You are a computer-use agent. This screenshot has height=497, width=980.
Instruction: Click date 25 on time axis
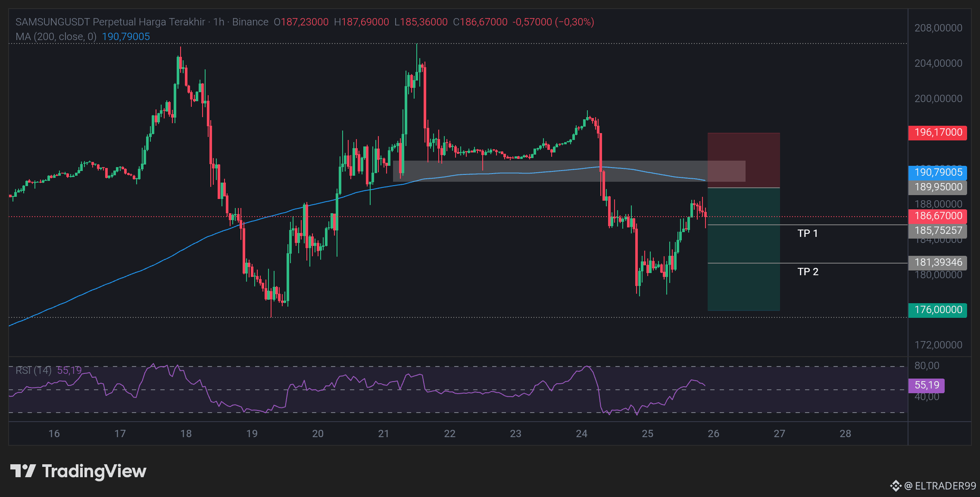647,434
